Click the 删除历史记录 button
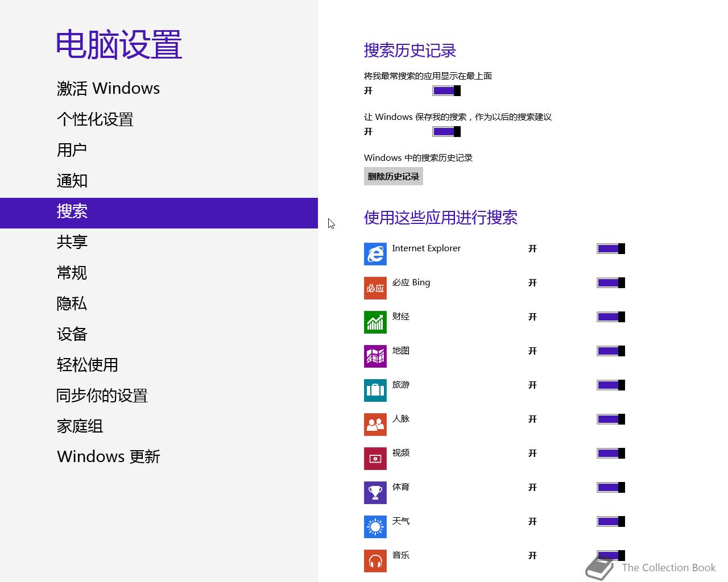Image resolution: width=728 pixels, height=582 pixels. coord(394,176)
